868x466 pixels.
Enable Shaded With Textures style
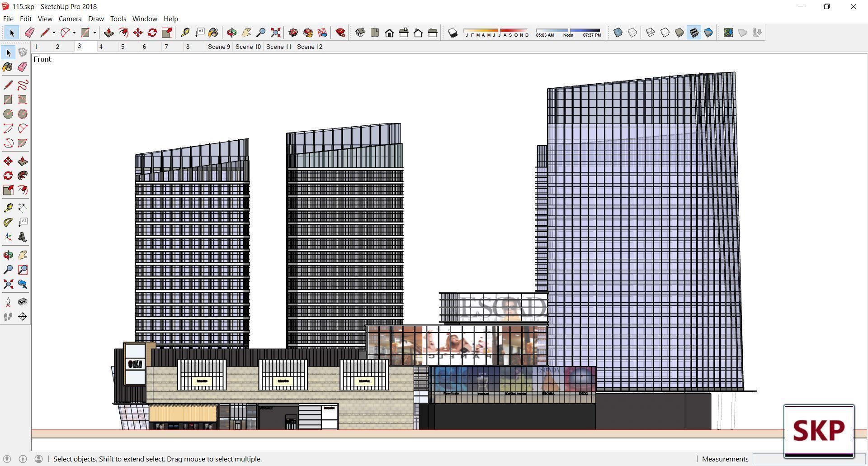pos(693,33)
